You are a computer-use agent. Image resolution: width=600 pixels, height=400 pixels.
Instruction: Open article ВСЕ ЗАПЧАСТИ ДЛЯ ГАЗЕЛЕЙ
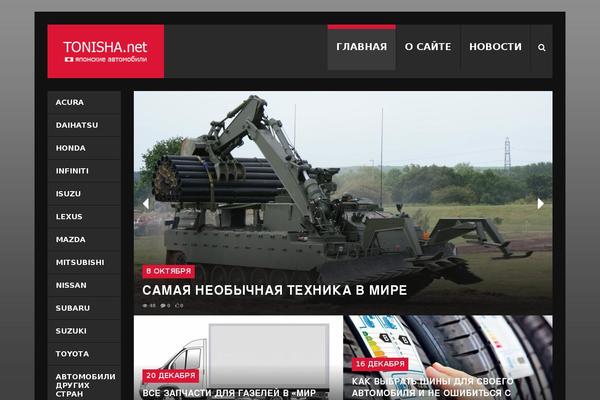(x=229, y=393)
